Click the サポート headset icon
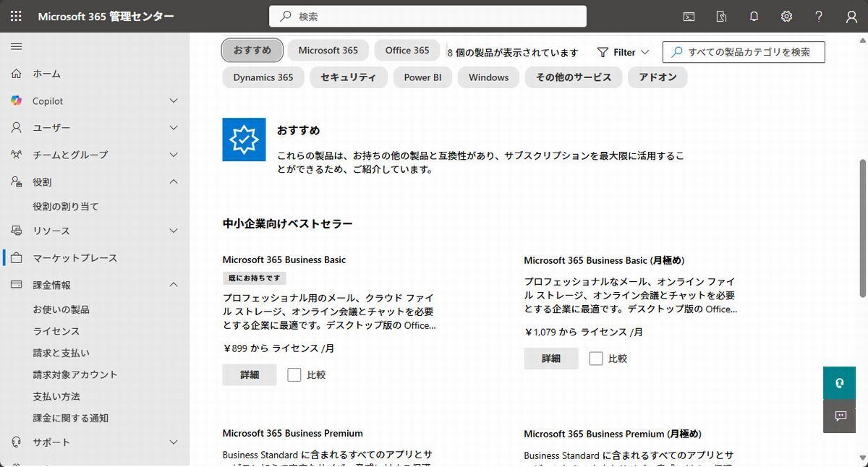The height and width of the screenshot is (467, 868). 16,442
